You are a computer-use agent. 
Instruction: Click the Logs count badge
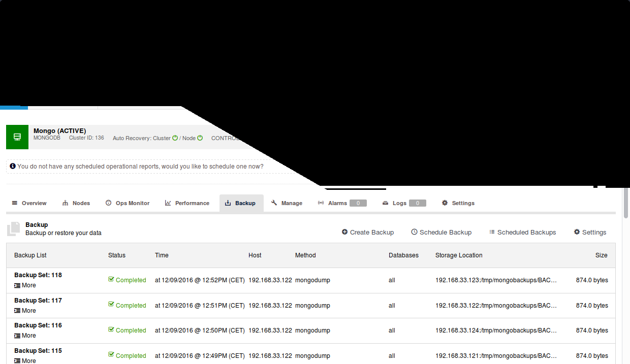[418, 203]
